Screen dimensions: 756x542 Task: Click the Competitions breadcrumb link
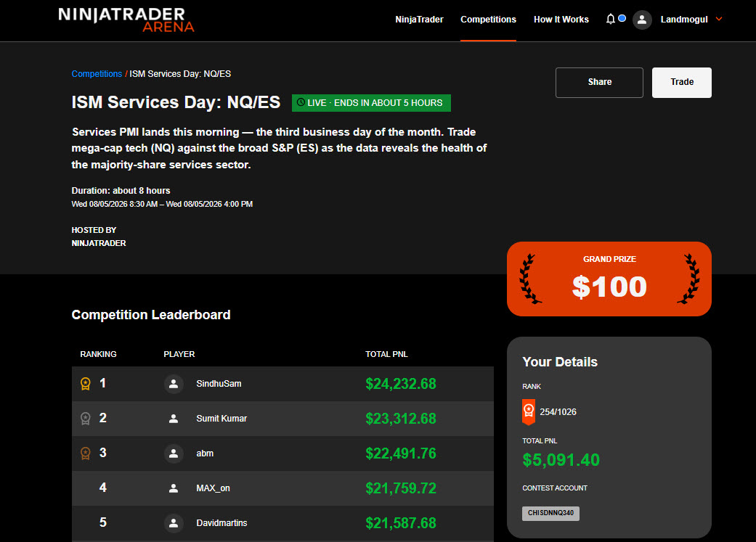click(x=97, y=74)
